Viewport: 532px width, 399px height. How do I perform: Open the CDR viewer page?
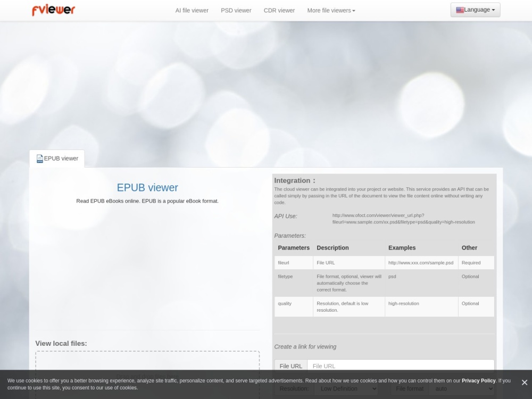tap(279, 11)
